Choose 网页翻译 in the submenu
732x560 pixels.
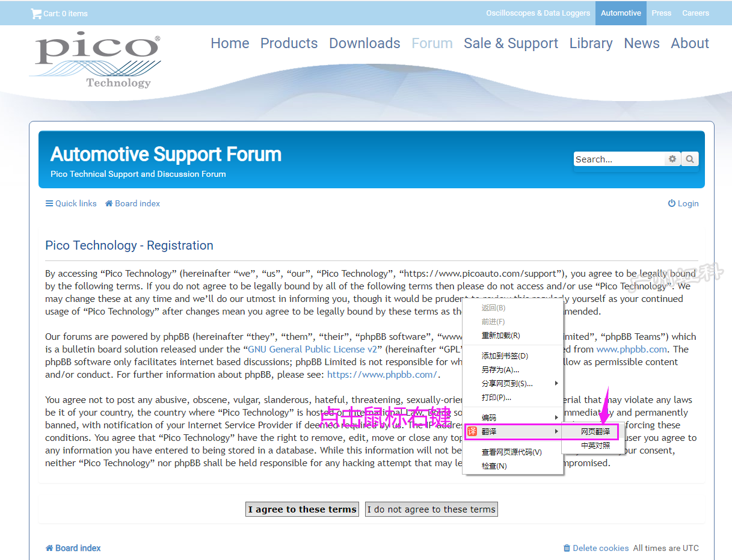click(595, 432)
